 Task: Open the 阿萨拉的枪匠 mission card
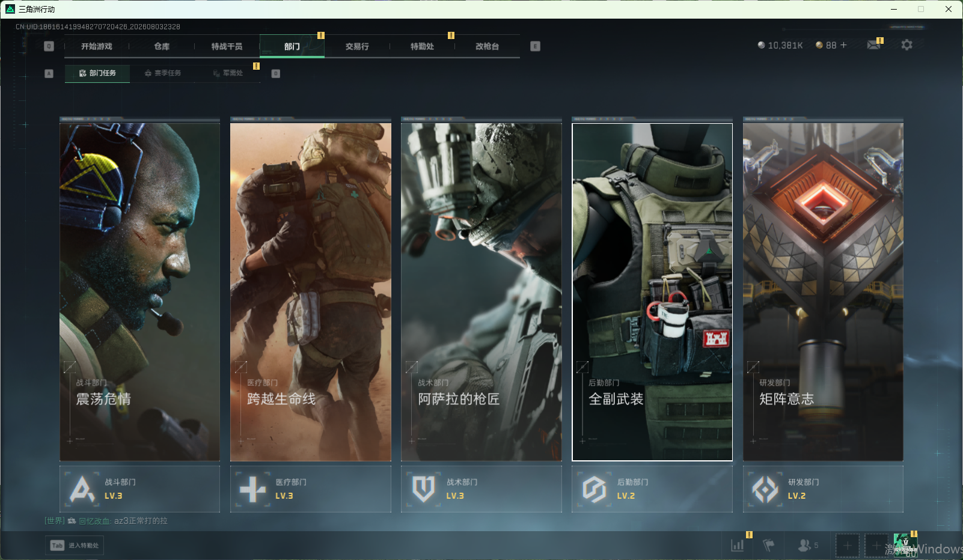[x=481, y=292]
